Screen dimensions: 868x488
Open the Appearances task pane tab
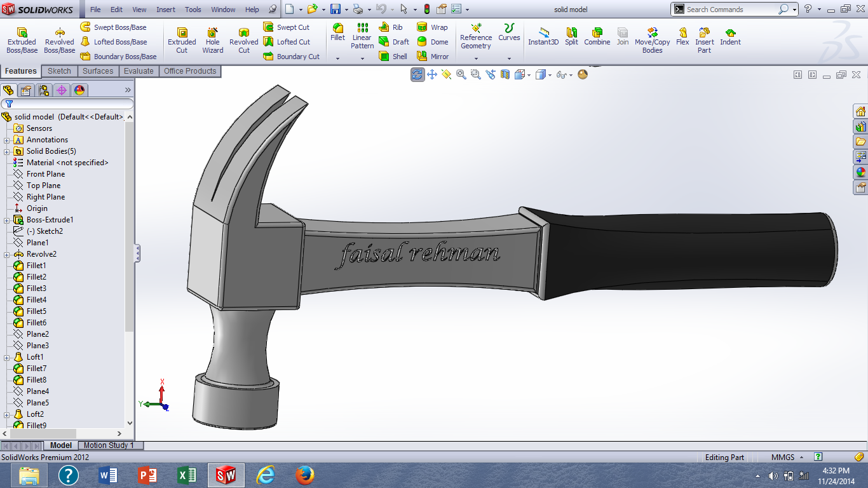861,172
